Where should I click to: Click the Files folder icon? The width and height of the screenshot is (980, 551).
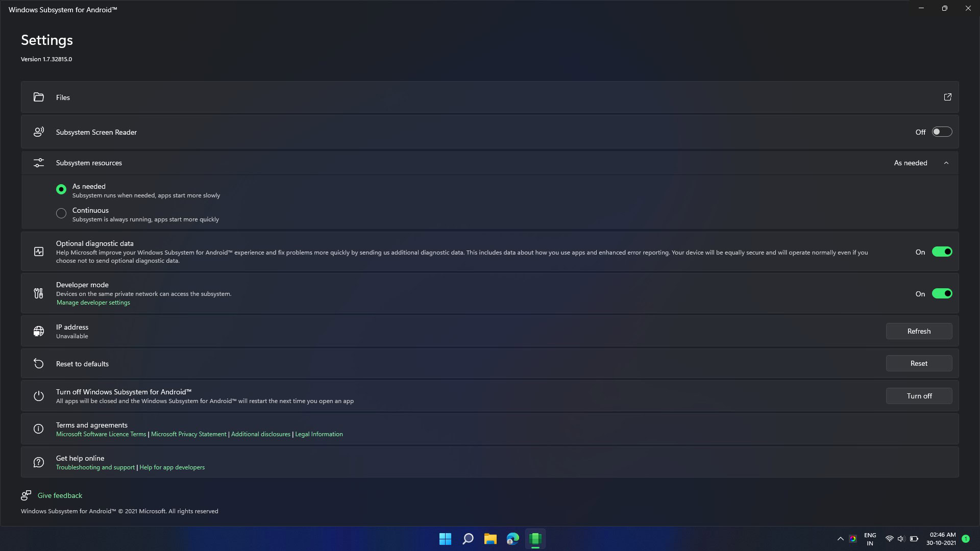tap(38, 97)
